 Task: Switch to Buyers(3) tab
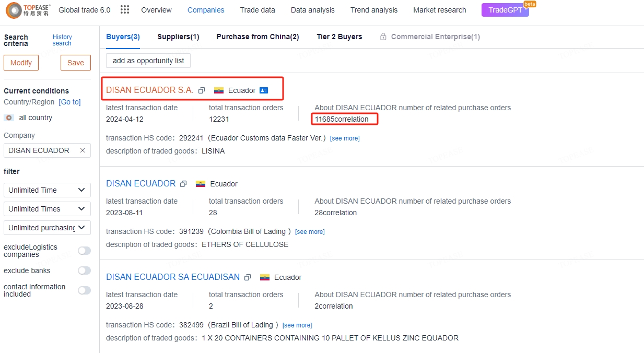pyautogui.click(x=123, y=37)
